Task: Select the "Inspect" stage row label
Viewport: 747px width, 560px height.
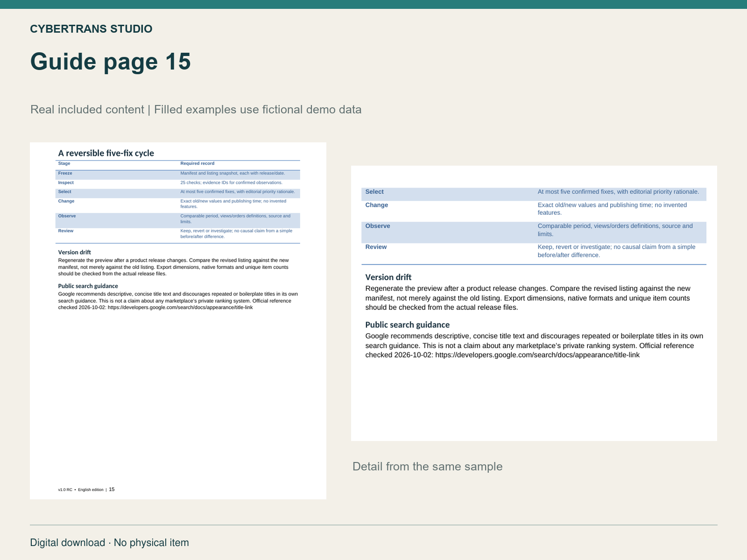Action: tap(66, 182)
